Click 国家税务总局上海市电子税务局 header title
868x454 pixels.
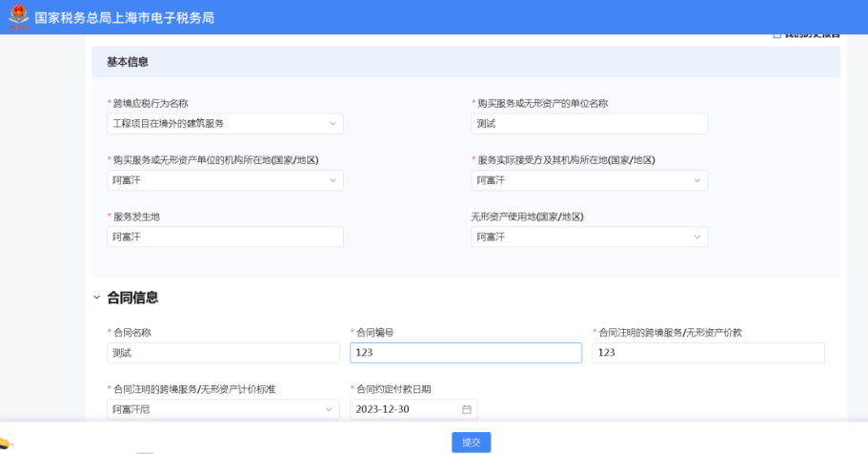click(124, 18)
